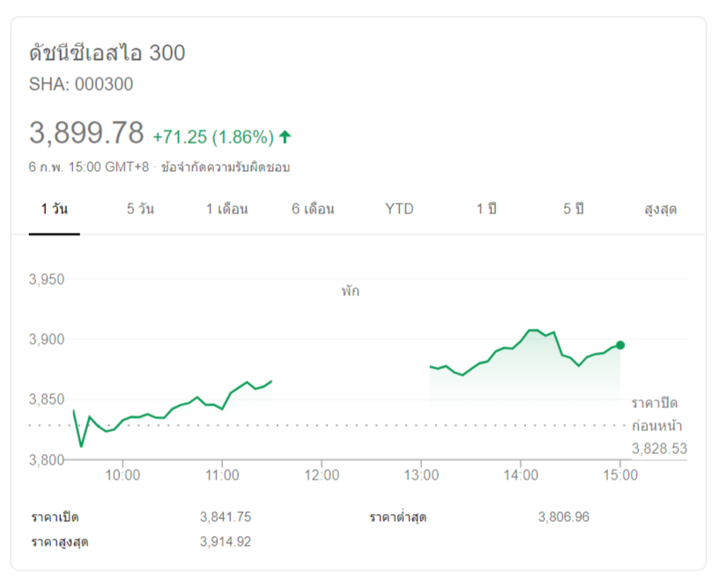This screenshot has width=720, height=588.
Task: Click the พัก break label on chart
Action: point(350,291)
